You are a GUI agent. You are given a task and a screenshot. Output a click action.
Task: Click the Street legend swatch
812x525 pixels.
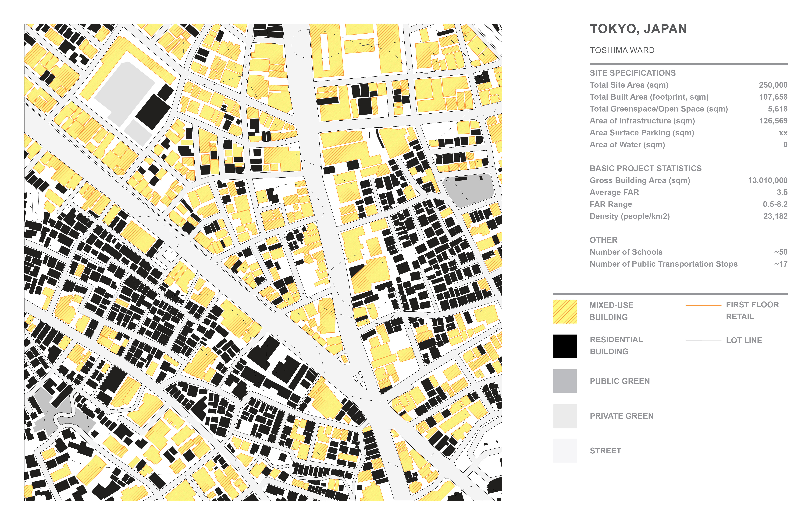coord(565,451)
